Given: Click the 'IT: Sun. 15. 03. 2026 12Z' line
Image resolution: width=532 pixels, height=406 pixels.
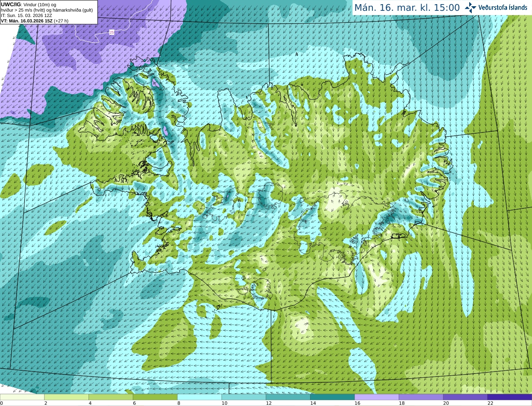Looking at the screenshot, I should [27, 15].
